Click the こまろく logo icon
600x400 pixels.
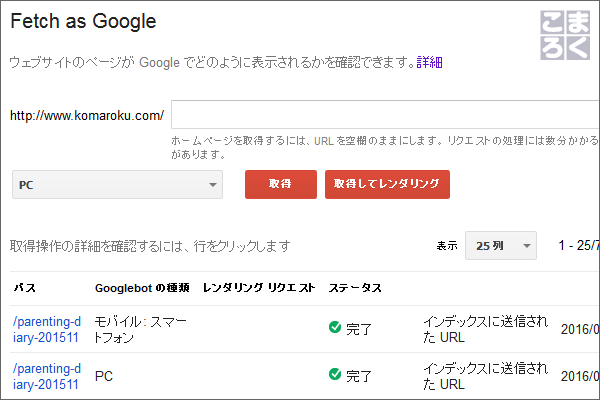click(565, 35)
